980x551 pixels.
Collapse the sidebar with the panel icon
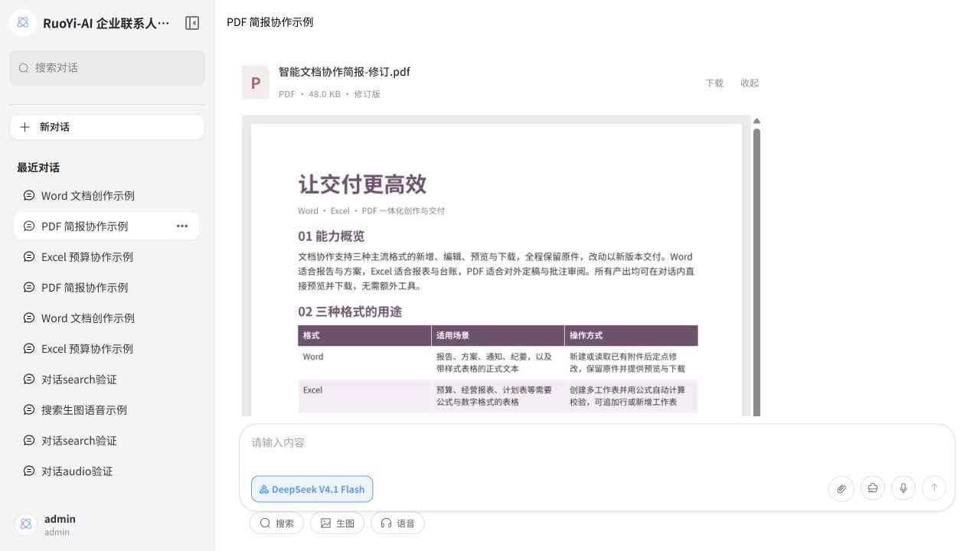coord(192,23)
